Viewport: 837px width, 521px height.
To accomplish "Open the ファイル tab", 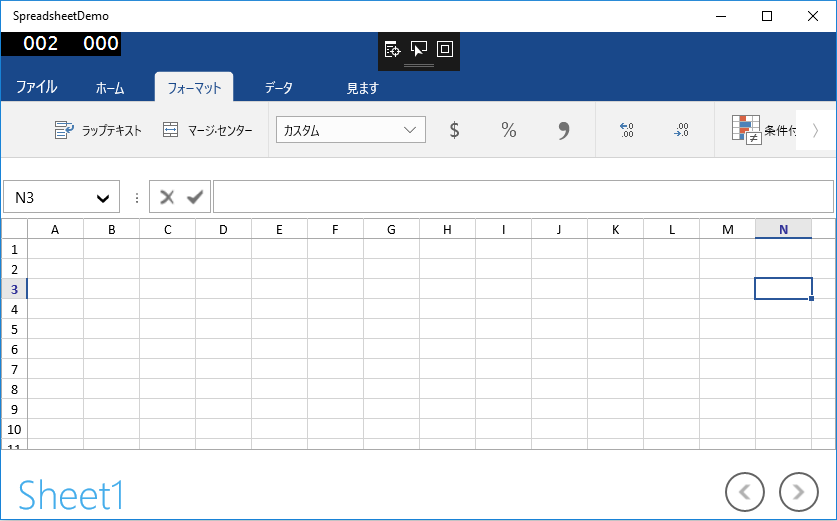I will tap(36, 87).
